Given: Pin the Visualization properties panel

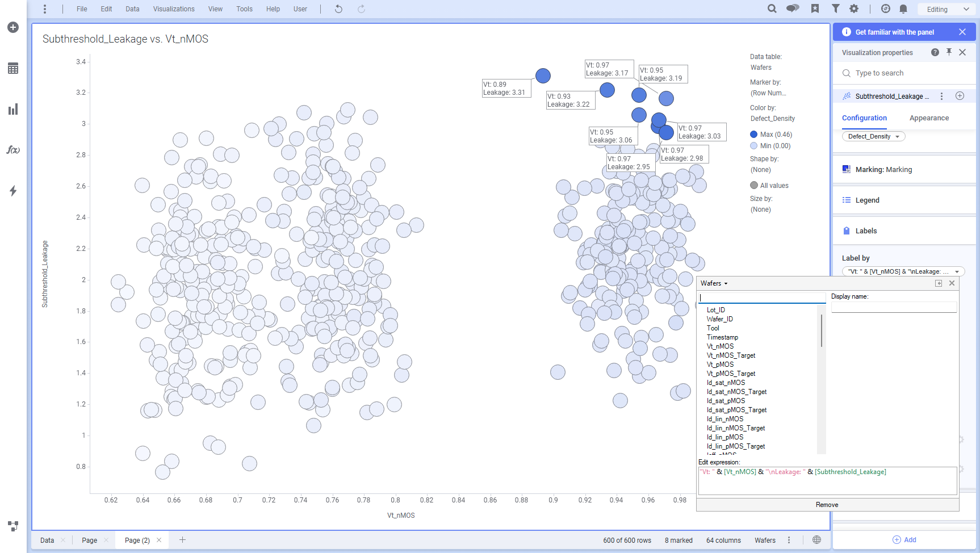Looking at the screenshot, I should (x=949, y=52).
